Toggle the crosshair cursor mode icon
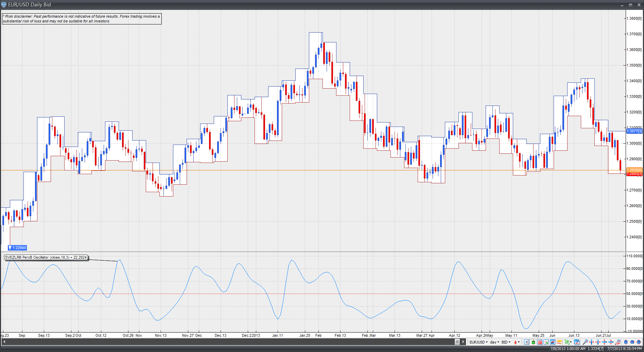Viewport: 644px width, 352px height. (546, 342)
